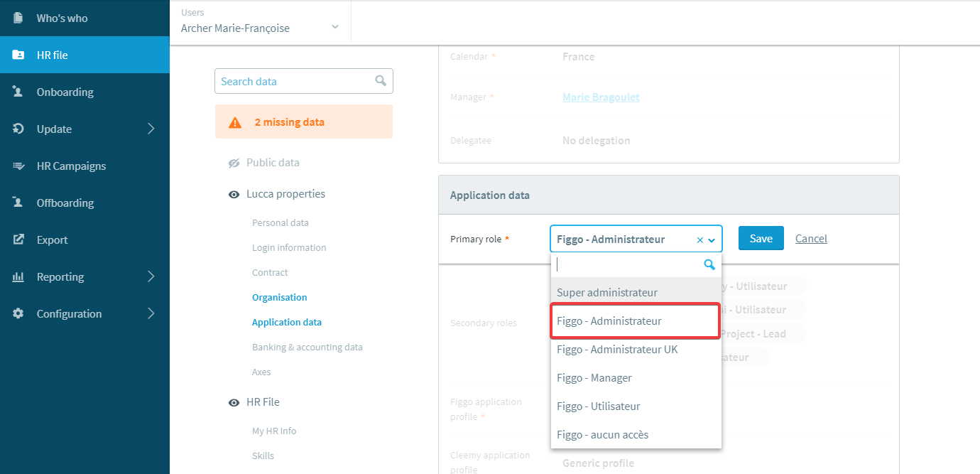Click the Lucca properties section label
The image size is (980, 474).
[x=285, y=194]
